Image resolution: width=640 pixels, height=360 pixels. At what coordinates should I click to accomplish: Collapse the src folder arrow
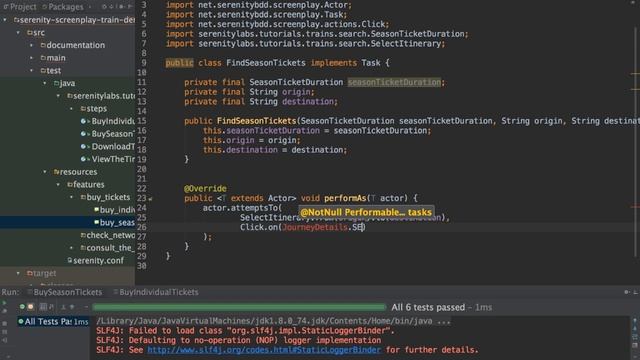[18, 32]
